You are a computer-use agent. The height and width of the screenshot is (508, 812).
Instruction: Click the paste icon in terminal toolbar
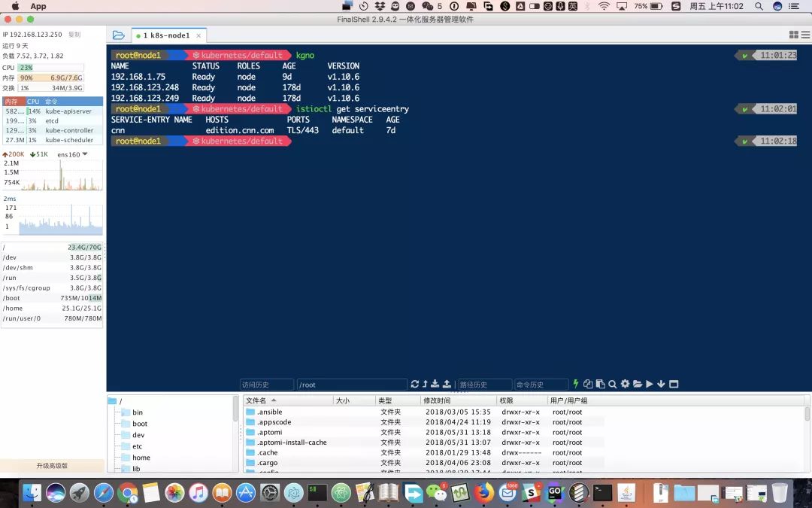click(x=600, y=384)
